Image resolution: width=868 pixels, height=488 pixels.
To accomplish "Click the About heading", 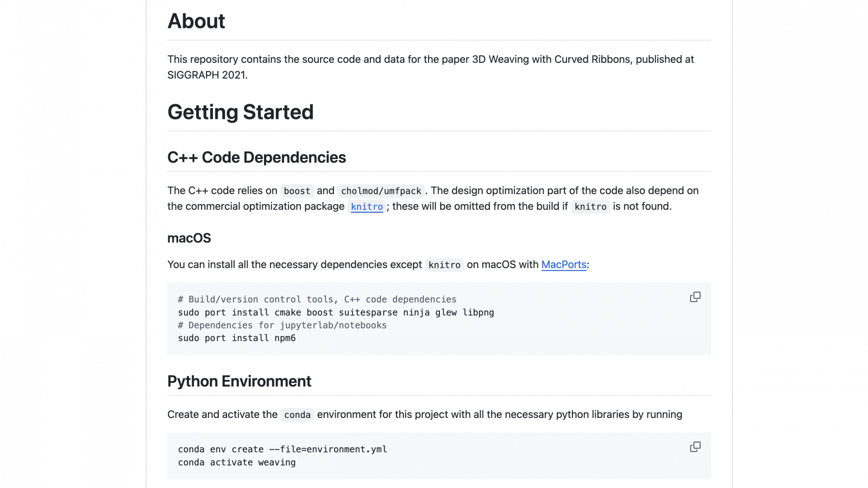I will [196, 21].
